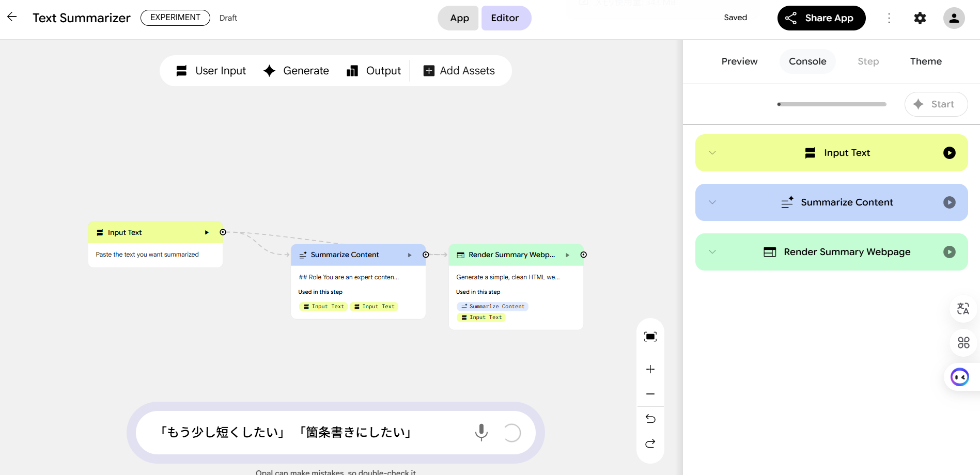Run the Input Text node on canvas
This screenshot has width=980, height=475.
207,232
